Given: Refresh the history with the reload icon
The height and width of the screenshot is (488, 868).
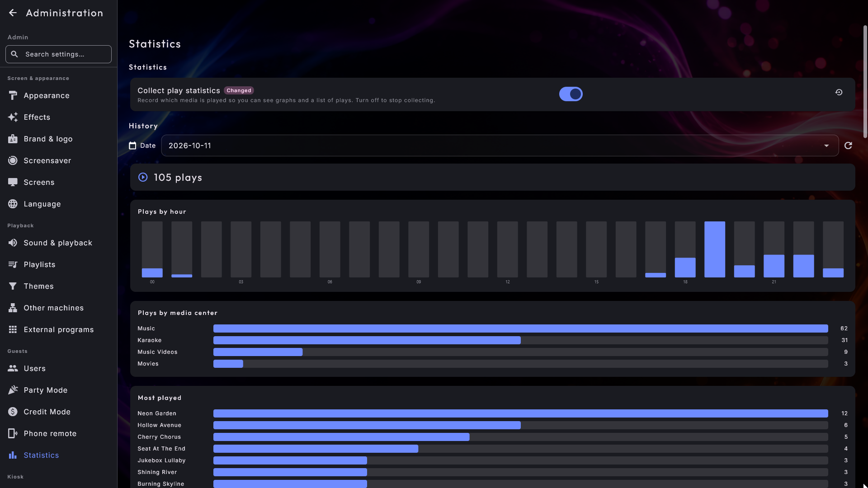Looking at the screenshot, I should 848,145.
